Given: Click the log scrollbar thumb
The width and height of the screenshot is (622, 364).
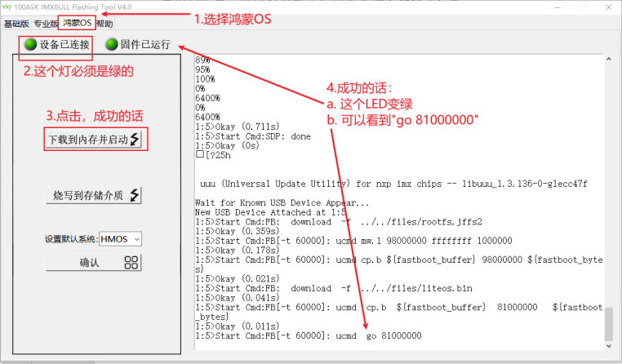Looking at the screenshot, I should coord(609,323).
